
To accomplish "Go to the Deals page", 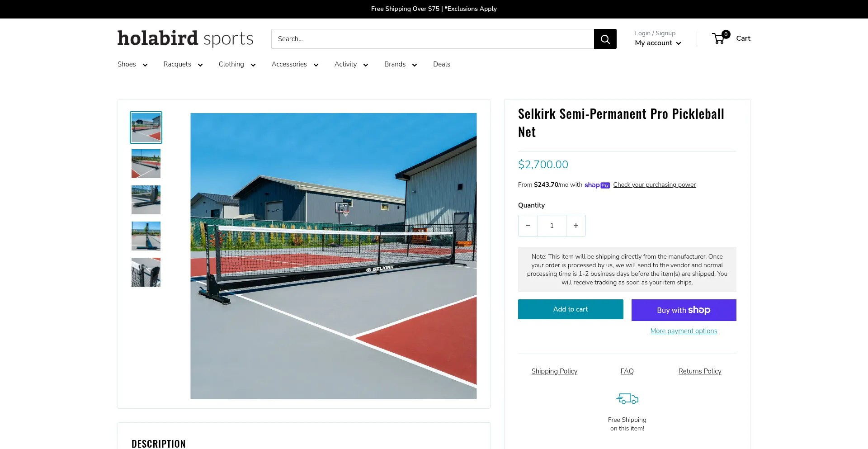I will coord(442,64).
